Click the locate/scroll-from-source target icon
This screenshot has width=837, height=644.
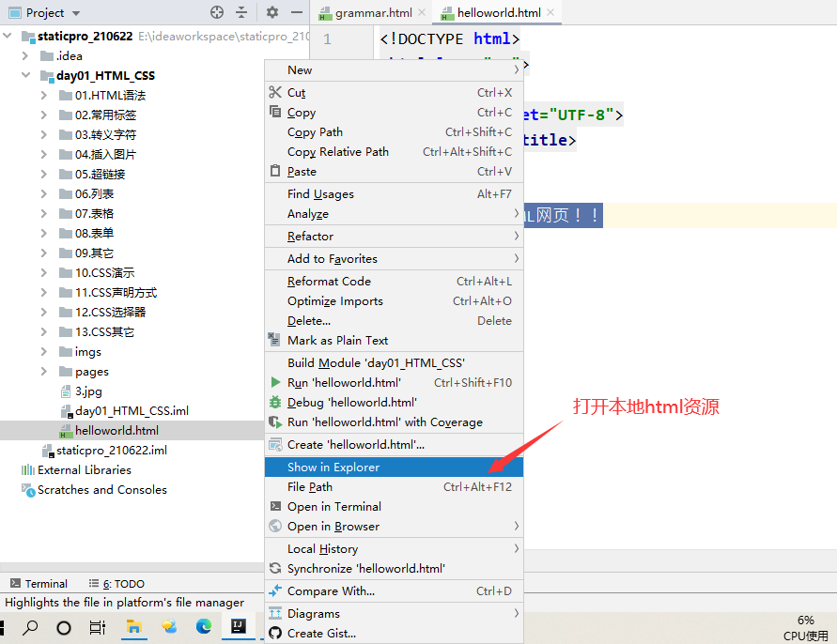(217, 12)
